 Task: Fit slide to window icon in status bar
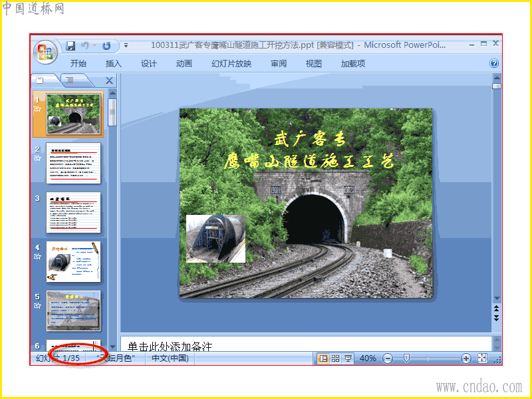point(483,358)
